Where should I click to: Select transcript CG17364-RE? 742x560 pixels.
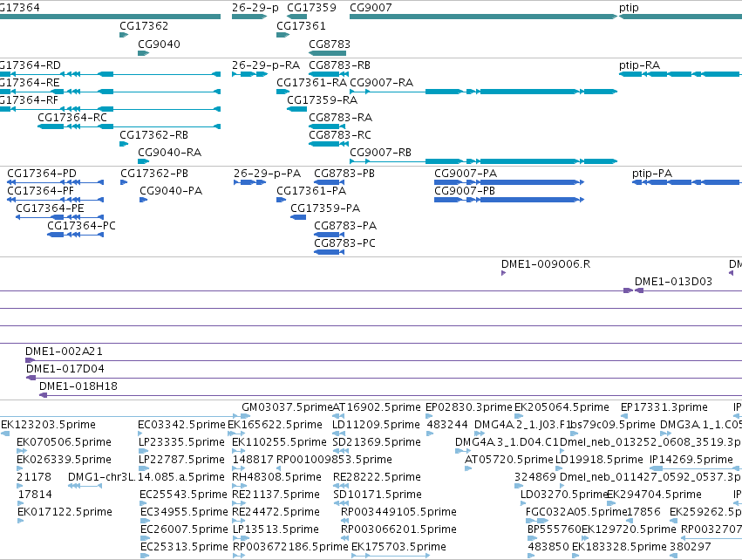tap(110, 92)
